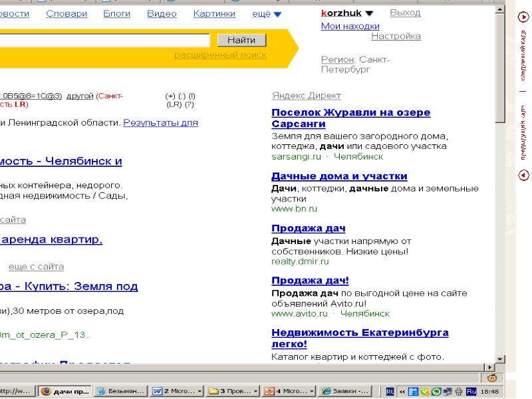This screenshot has width=532, height=399.
Task: Open the Настройка settings link
Action: (396, 36)
